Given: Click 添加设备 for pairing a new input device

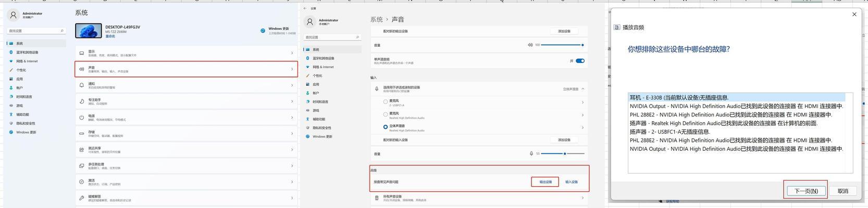Looking at the screenshot, I should point(564,140).
